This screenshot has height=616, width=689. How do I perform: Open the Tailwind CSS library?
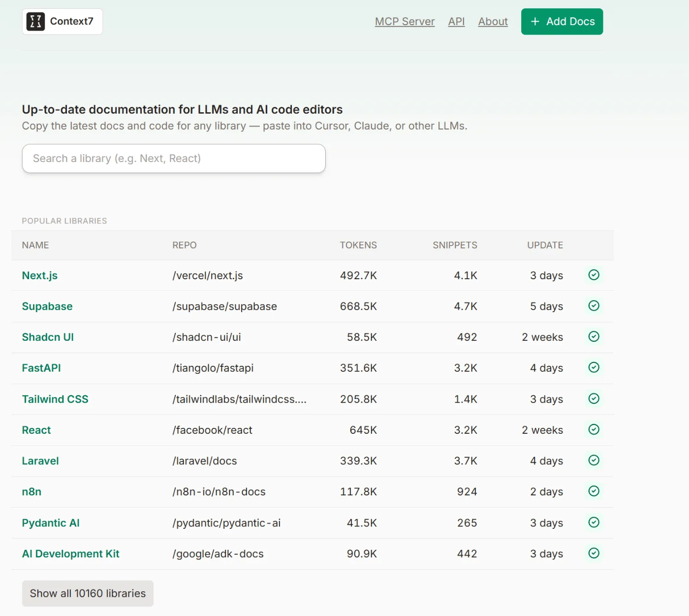[x=55, y=399]
